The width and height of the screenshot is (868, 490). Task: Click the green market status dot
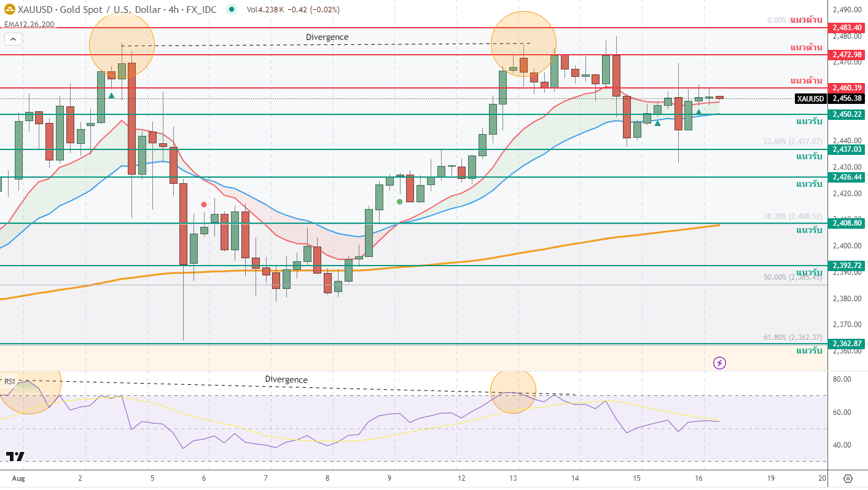[x=231, y=10]
